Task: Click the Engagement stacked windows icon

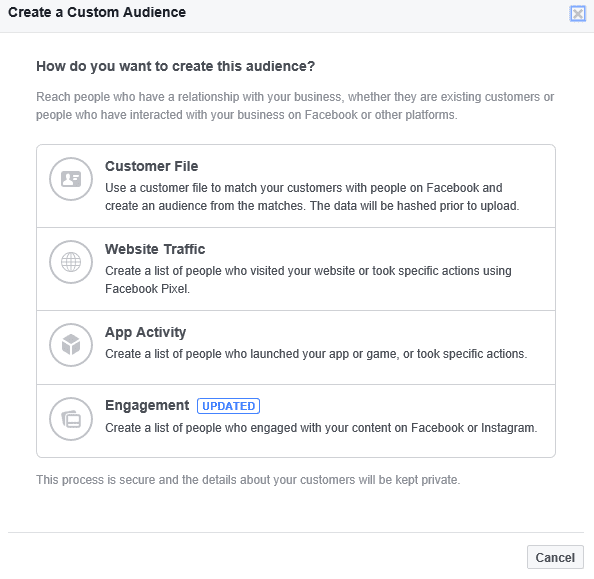Action: pyautogui.click(x=71, y=419)
